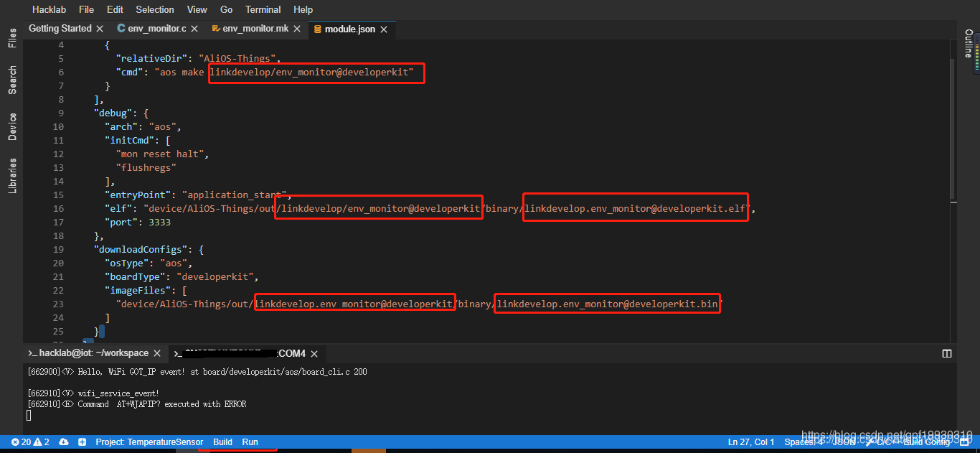Click the port value 3333
The height and width of the screenshot is (453, 980).
click(x=159, y=222)
